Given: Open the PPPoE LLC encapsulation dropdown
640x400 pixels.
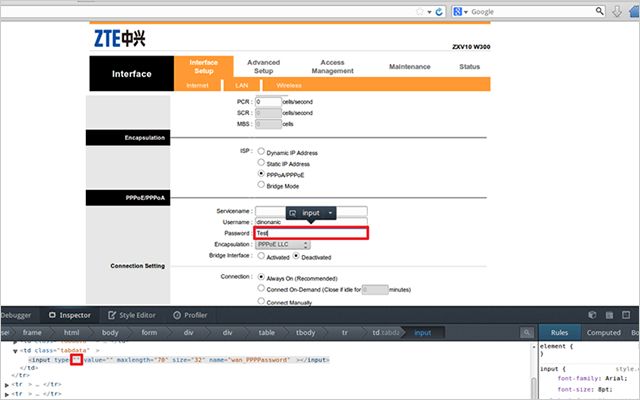Looking at the screenshot, I should (x=282, y=244).
